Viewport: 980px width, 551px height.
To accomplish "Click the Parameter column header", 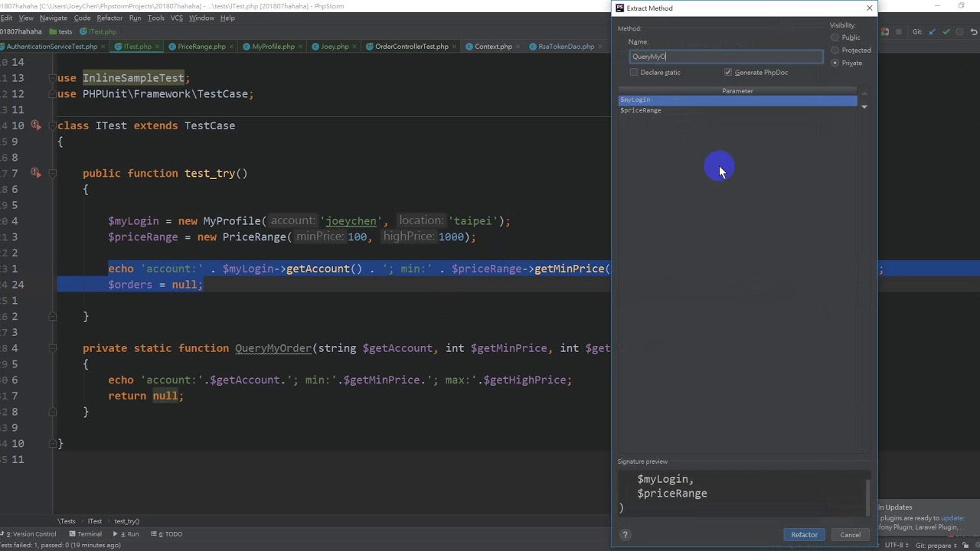I will [737, 91].
